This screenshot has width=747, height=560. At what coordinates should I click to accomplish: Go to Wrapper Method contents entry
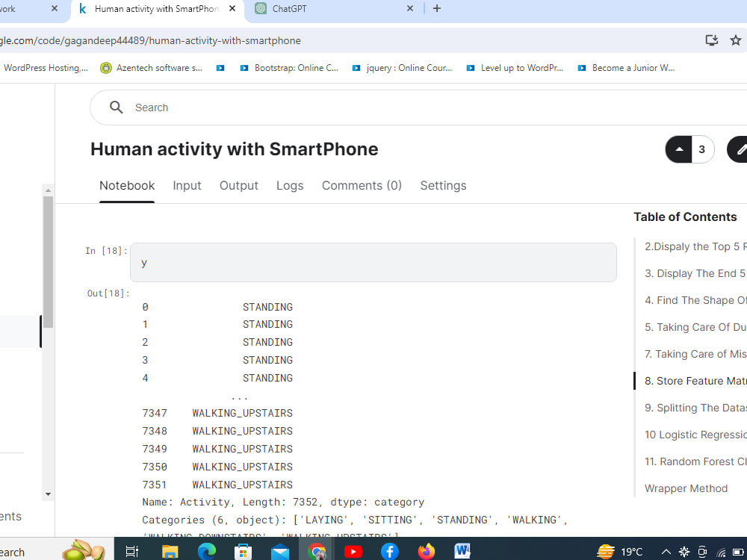point(686,488)
